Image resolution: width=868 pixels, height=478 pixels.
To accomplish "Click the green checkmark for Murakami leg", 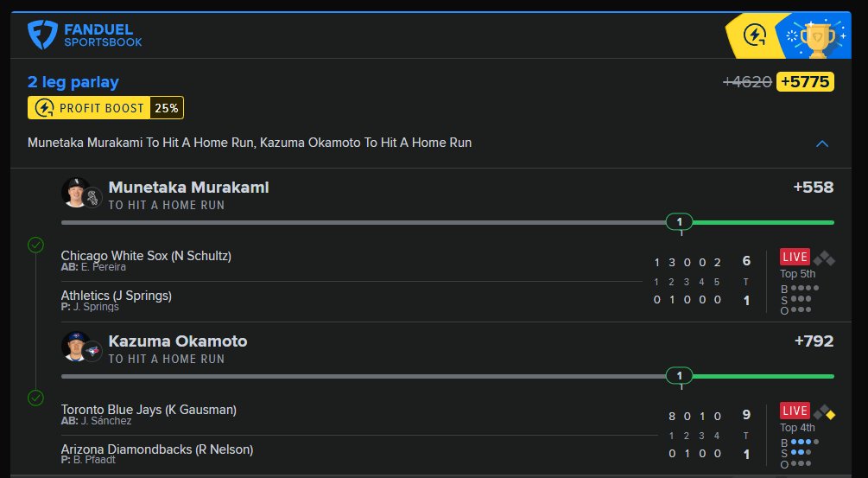I will (36, 245).
